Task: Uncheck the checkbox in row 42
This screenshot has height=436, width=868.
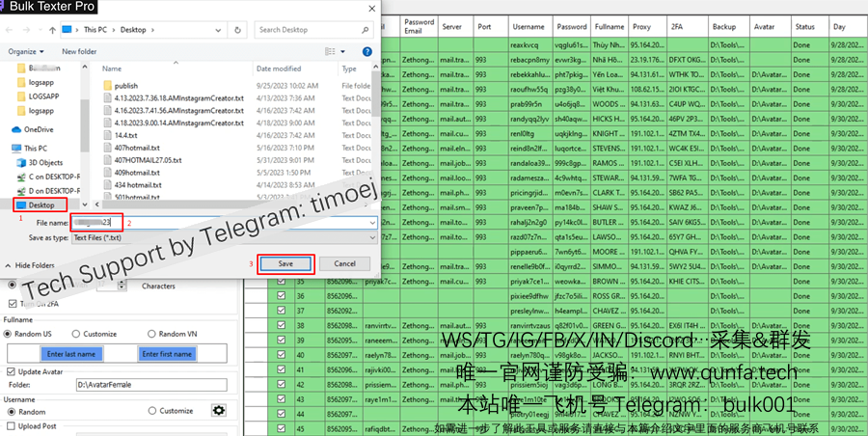Action: click(282, 384)
